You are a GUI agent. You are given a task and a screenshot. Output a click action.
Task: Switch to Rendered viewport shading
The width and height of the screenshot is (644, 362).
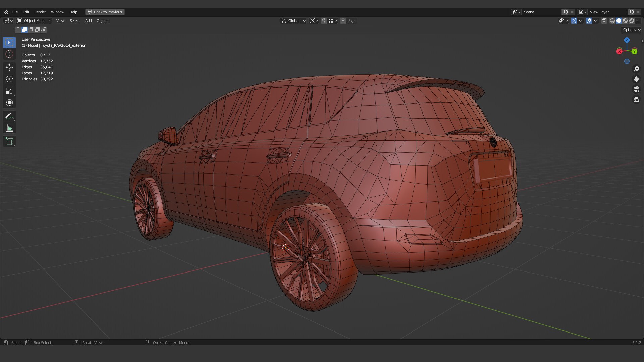tap(632, 21)
